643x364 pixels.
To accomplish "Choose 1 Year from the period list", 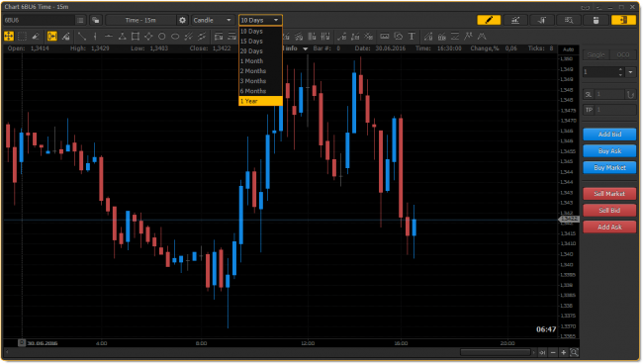I will pyautogui.click(x=260, y=101).
